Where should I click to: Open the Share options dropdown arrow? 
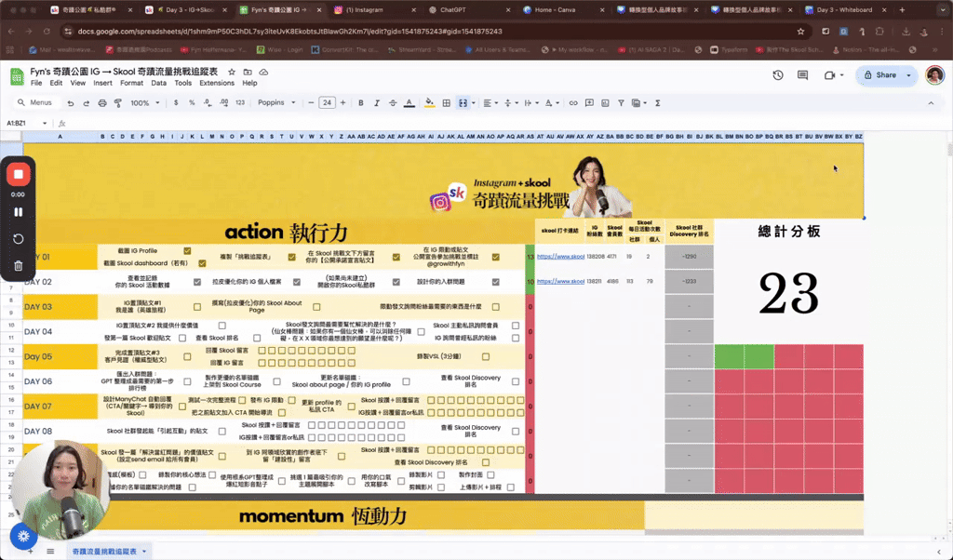[x=908, y=75]
